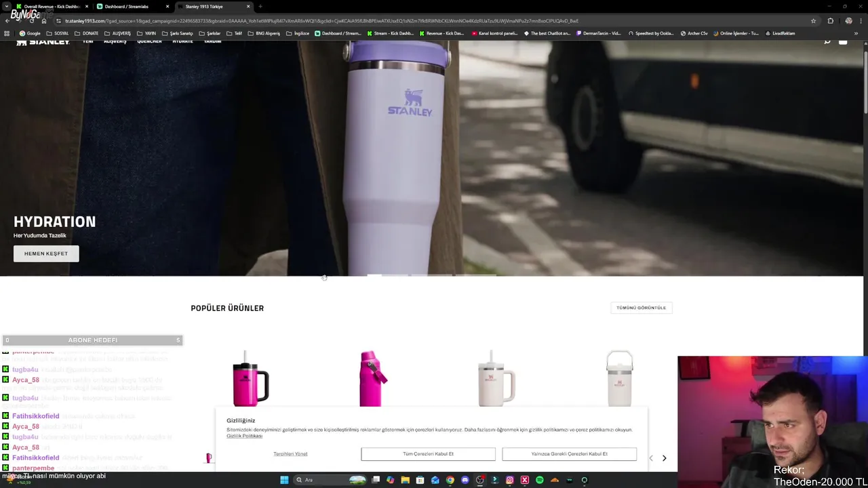
Task: Open Microsoft Store from the taskbar
Action: coord(420,480)
